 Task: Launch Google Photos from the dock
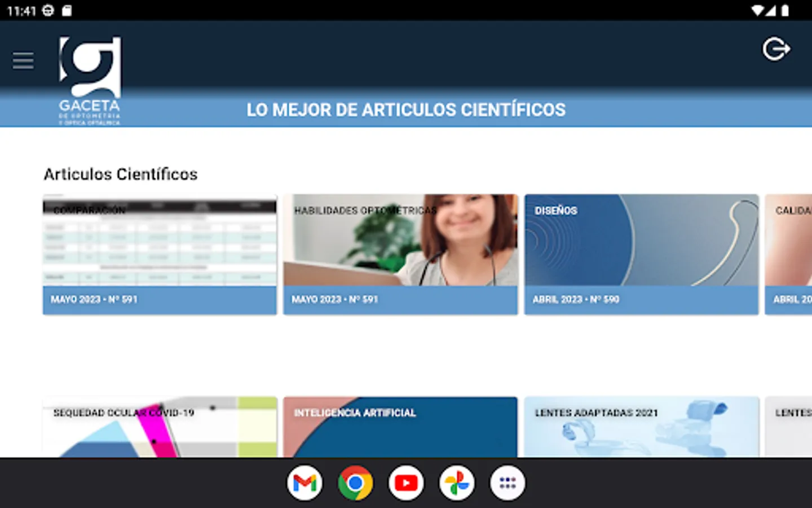[x=457, y=483]
